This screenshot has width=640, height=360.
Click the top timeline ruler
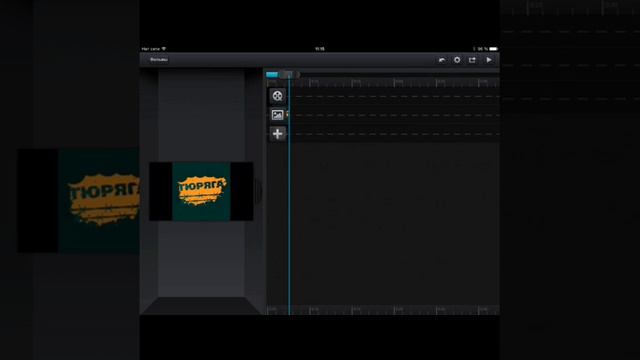[x=383, y=83]
